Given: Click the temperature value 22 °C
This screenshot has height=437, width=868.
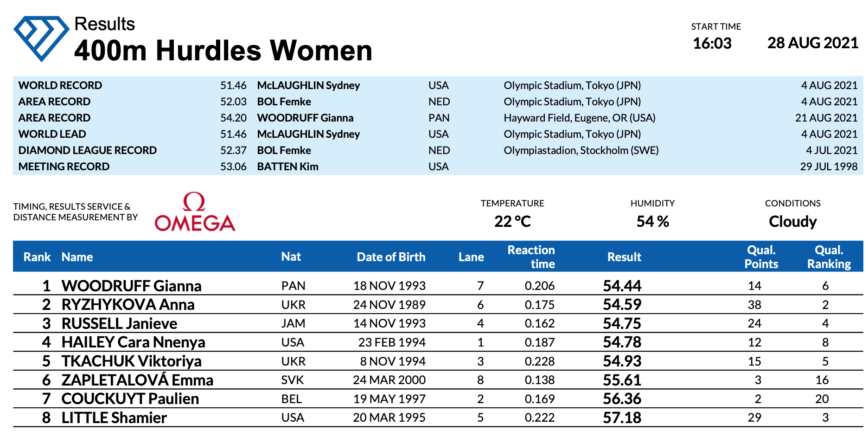Looking at the screenshot, I should point(512,222).
